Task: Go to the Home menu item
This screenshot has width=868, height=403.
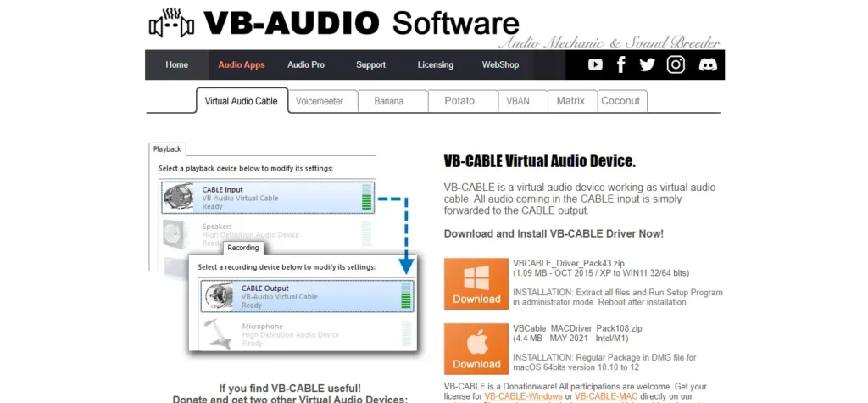Action: click(176, 64)
